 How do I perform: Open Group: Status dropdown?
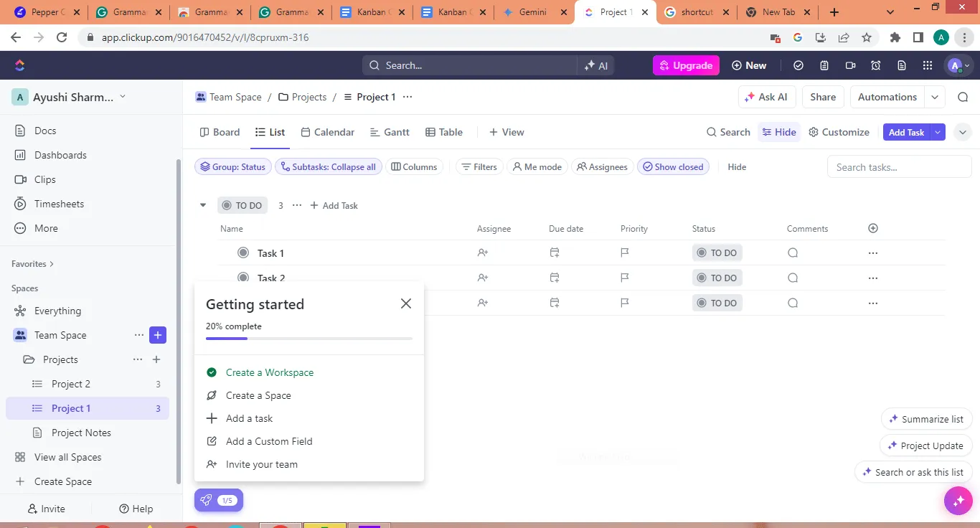pos(233,166)
